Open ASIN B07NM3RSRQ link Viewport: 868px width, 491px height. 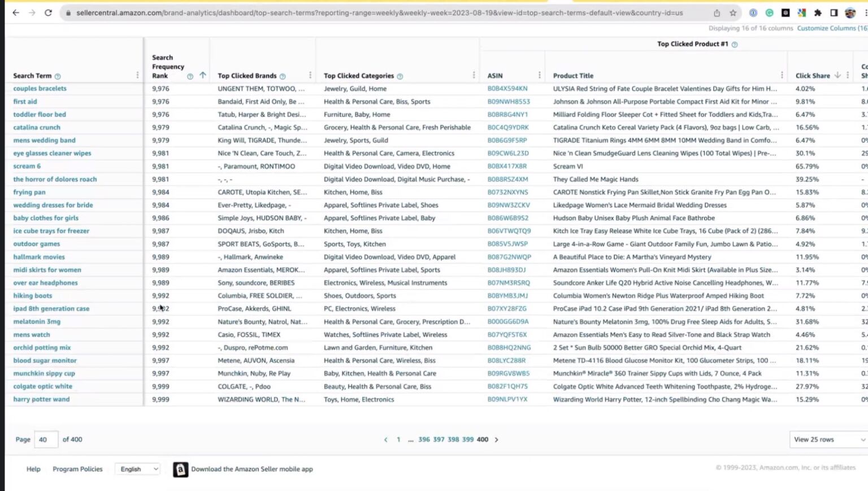[x=509, y=283]
